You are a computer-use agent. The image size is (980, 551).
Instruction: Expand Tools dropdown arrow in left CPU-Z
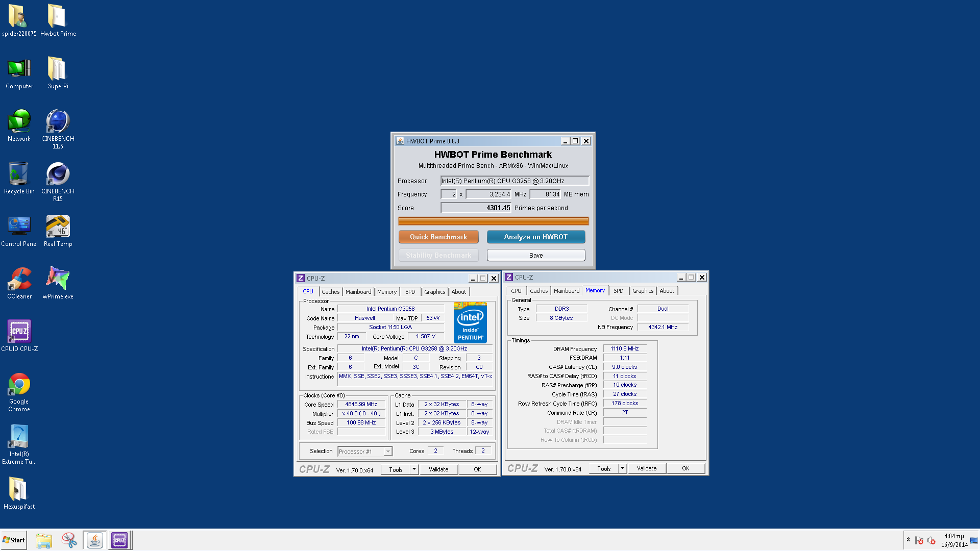[414, 469]
